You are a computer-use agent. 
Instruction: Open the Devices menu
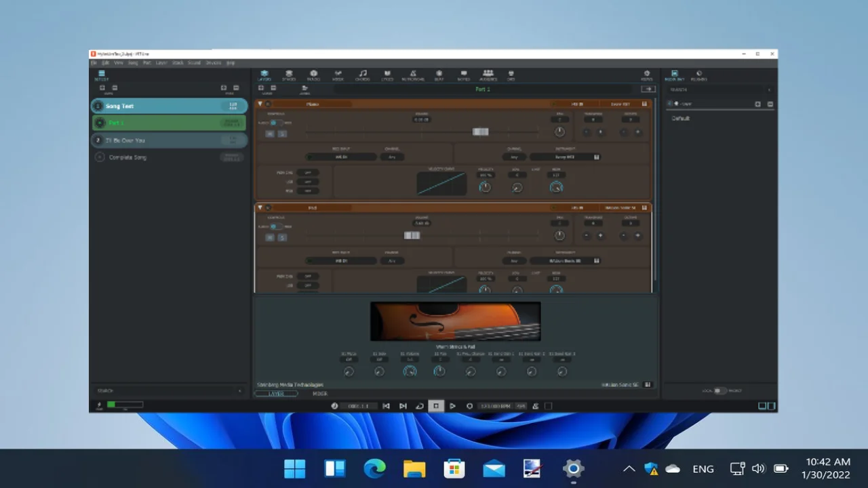(x=214, y=62)
